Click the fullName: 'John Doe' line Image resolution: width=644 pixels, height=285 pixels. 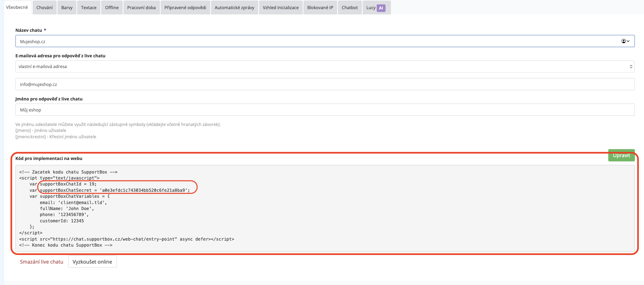67,208
